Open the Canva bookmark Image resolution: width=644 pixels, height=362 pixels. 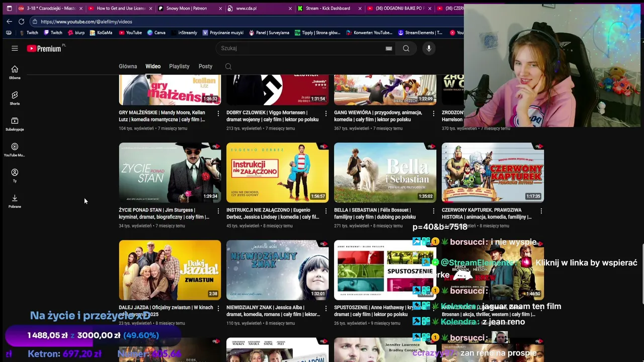pos(156,33)
